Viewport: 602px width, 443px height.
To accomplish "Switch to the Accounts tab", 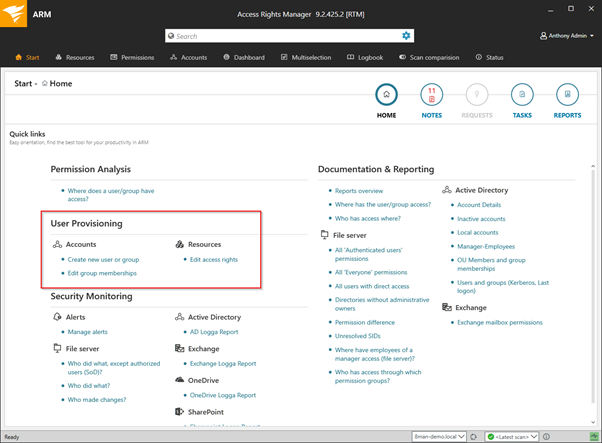I will pyautogui.click(x=189, y=57).
